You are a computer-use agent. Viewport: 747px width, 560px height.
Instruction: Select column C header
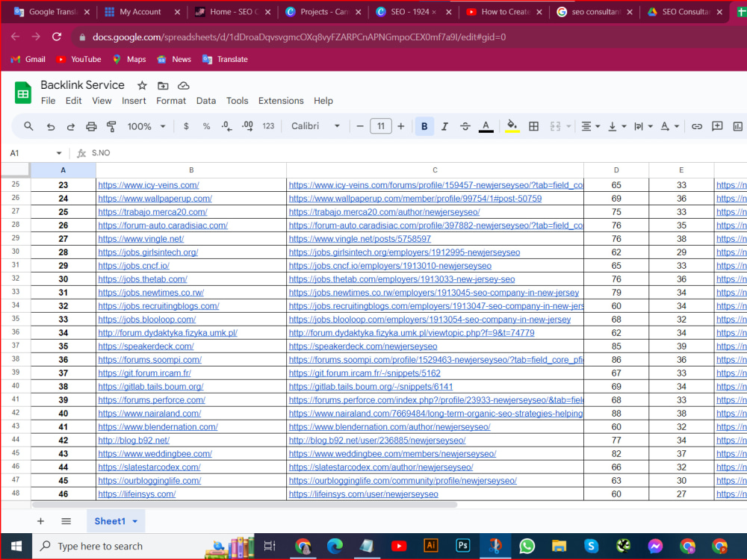coord(435,170)
